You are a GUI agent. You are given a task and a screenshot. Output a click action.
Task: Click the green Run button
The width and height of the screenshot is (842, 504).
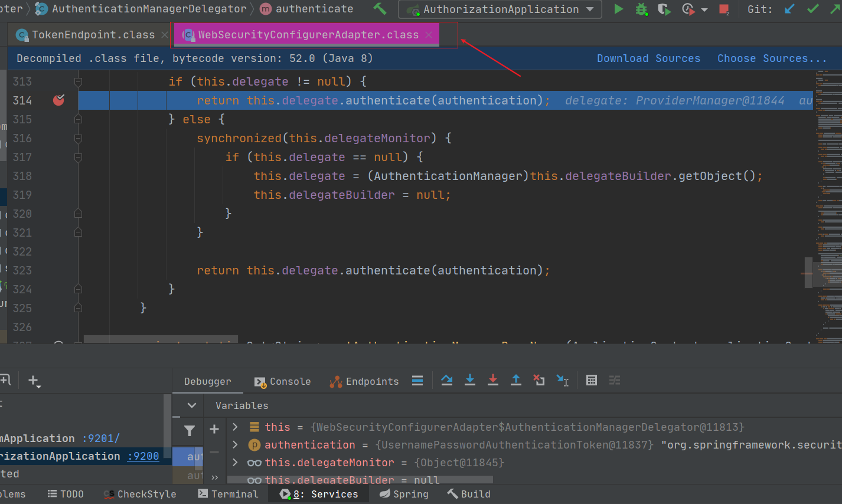(x=618, y=9)
